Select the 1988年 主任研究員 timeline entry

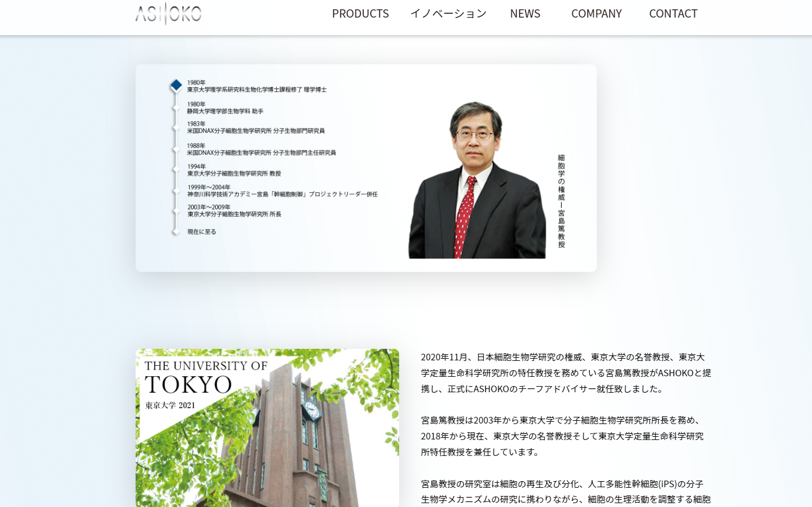pyautogui.click(x=261, y=149)
